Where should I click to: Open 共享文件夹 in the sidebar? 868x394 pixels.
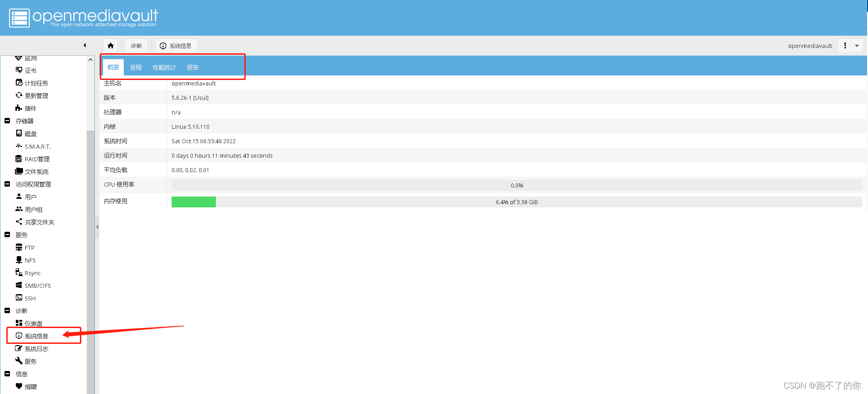(40, 222)
